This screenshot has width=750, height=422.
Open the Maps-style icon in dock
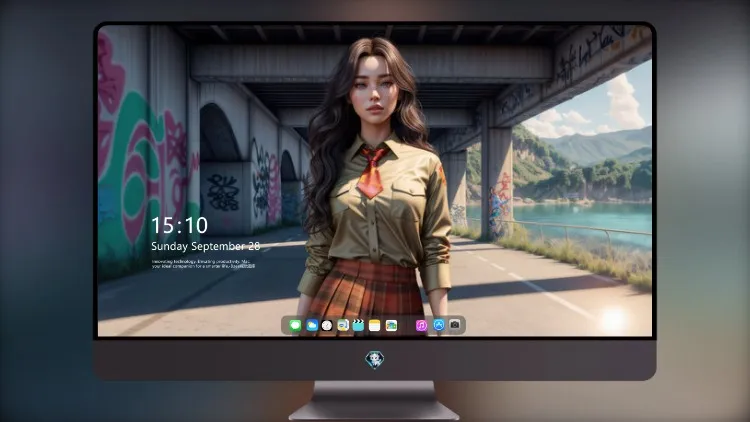342,325
